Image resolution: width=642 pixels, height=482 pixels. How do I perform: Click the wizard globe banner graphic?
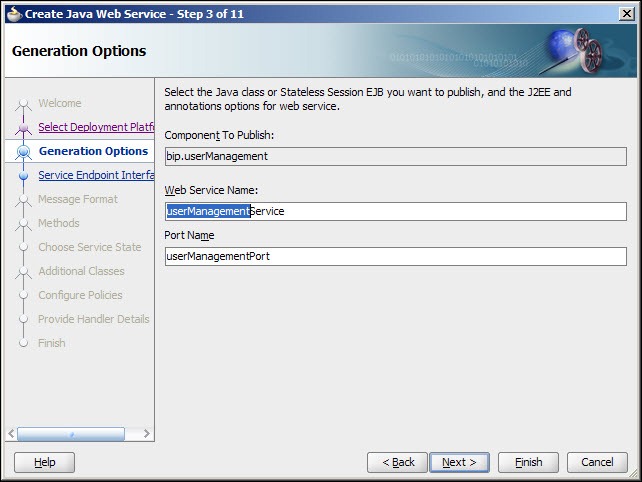click(573, 51)
